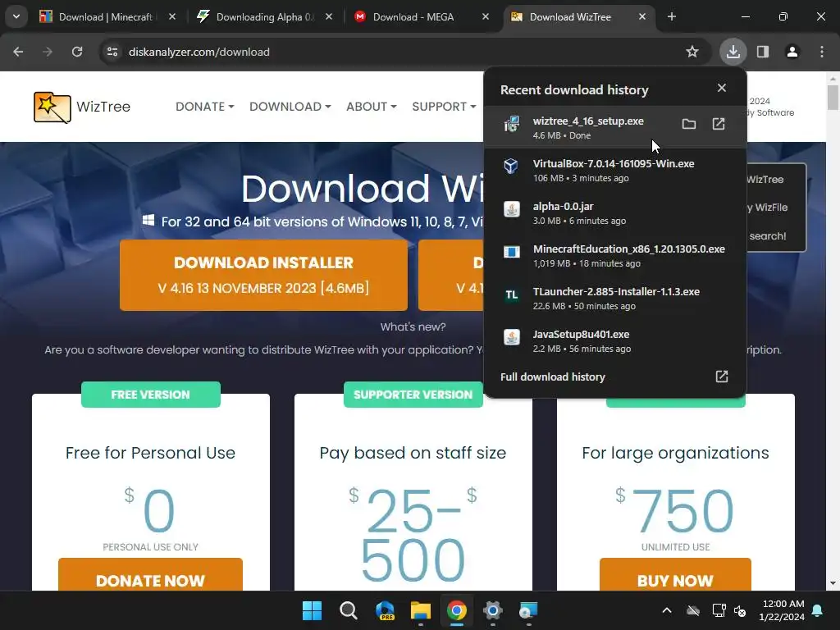Expand the DOWNLOAD menu
The height and width of the screenshot is (630, 840).
click(x=290, y=107)
